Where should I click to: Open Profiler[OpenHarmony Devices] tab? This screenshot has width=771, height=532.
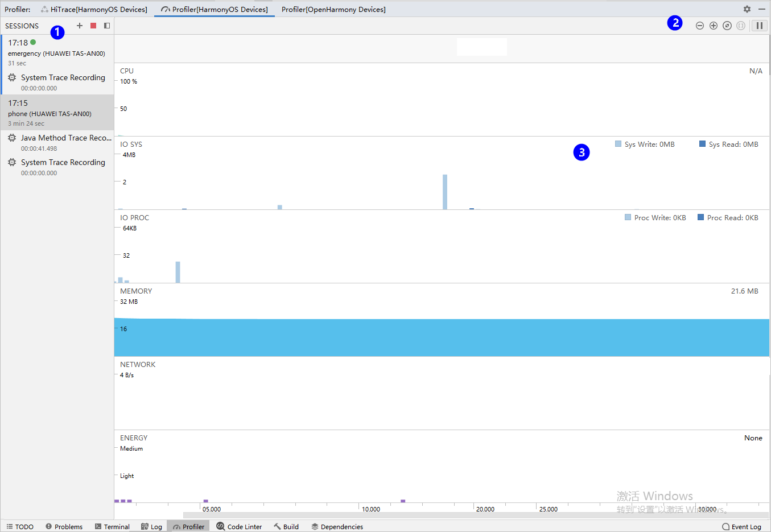point(333,9)
